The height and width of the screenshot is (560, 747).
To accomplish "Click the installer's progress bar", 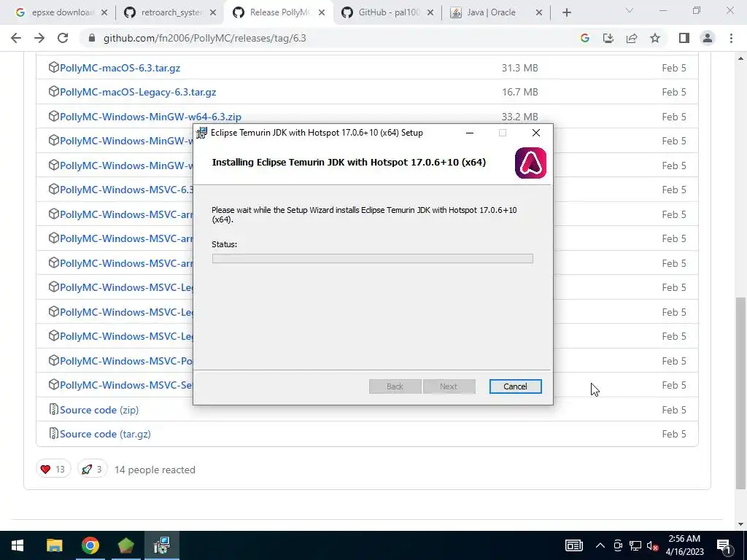I will (x=373, y=259).
